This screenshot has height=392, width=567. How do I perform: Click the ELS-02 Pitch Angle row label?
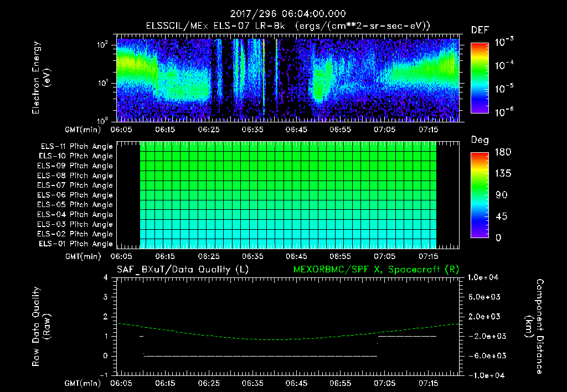(x=75, y=234)
